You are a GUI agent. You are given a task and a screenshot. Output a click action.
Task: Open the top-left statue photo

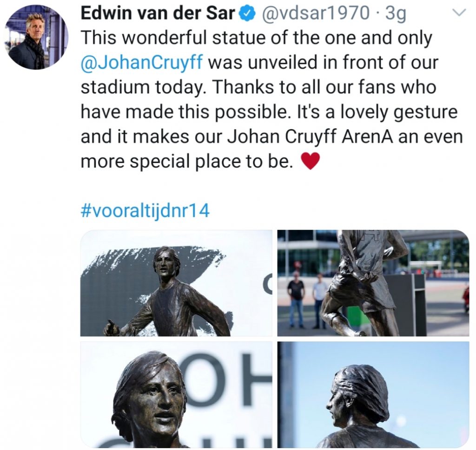click(176, 283)
